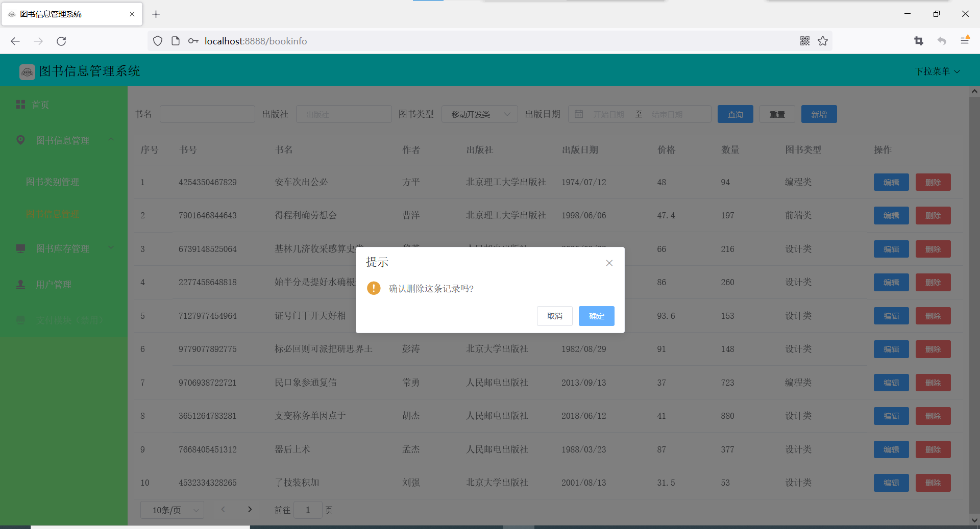Edit the row with book number 6739148525064
The image size is (980, 529).
pos(891,249)
